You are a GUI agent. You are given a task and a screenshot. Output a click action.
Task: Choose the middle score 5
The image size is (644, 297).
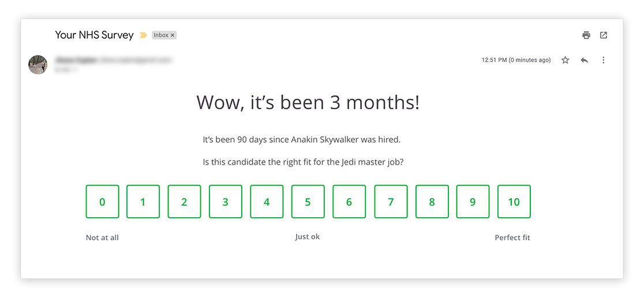(308, 202)
